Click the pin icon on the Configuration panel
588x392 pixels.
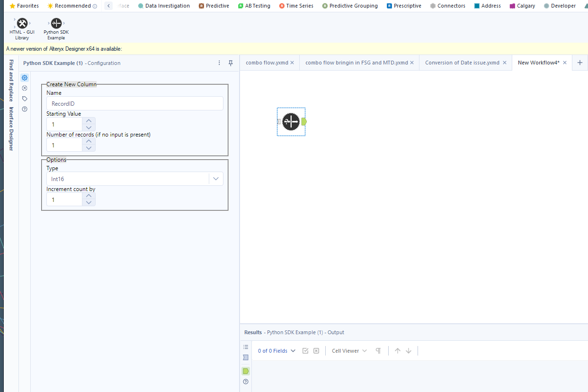(x=231, y=63)
